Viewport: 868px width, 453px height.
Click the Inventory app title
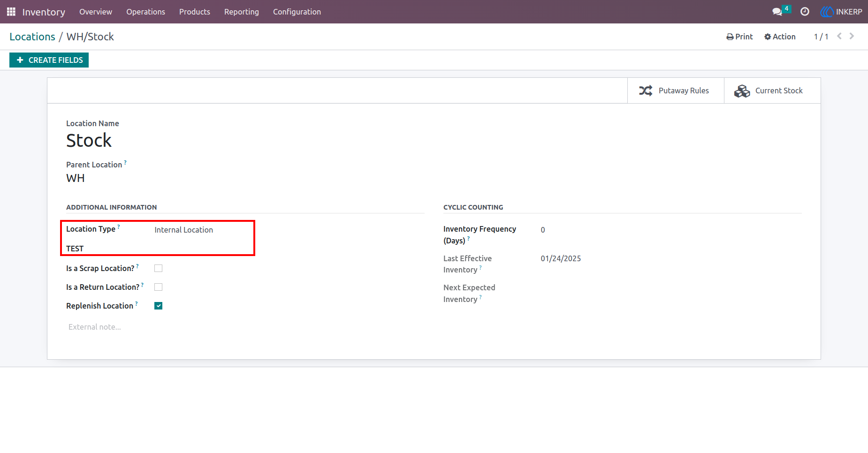[x=44, y=12]
